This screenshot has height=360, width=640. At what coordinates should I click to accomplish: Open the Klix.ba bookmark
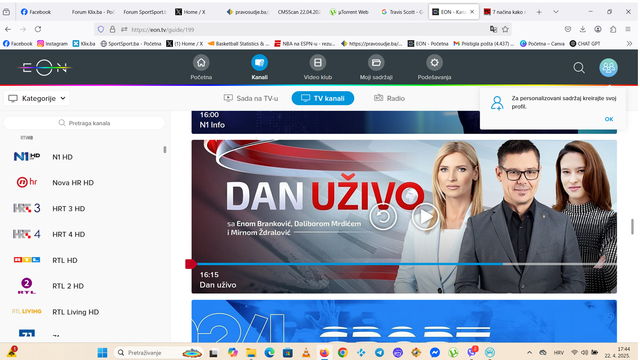(84, 44)
